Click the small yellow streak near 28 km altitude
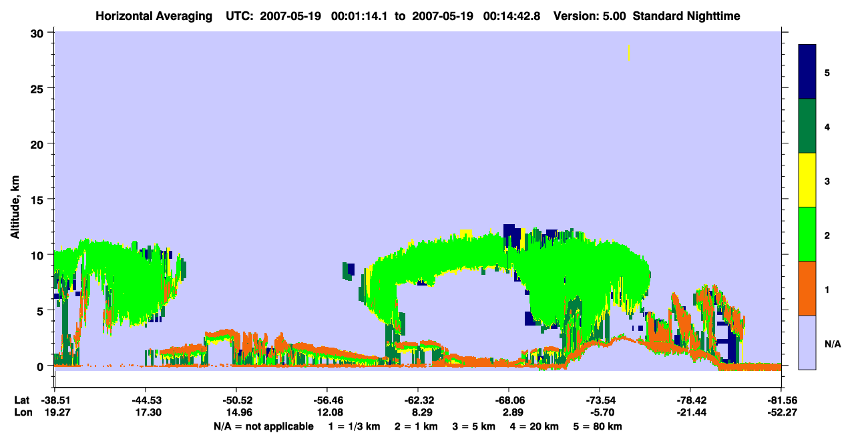The height and width of the screenshot is (445, 868). pyautogui.click(x=629, y=53)
